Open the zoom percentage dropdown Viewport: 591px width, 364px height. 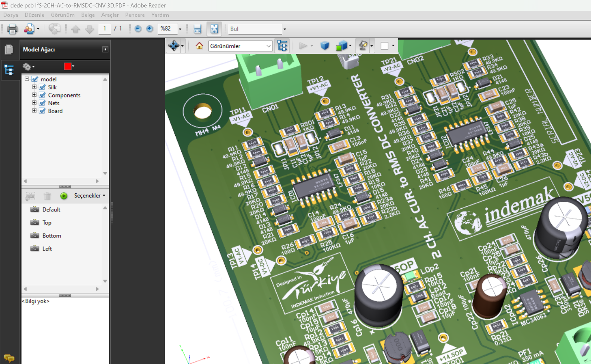pos(180,29)
